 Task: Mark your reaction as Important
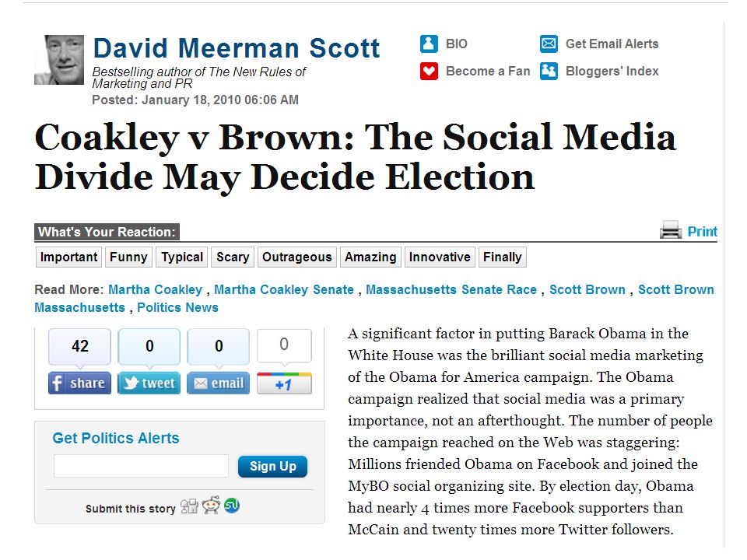pyautogui.click(x=68, y=257)
